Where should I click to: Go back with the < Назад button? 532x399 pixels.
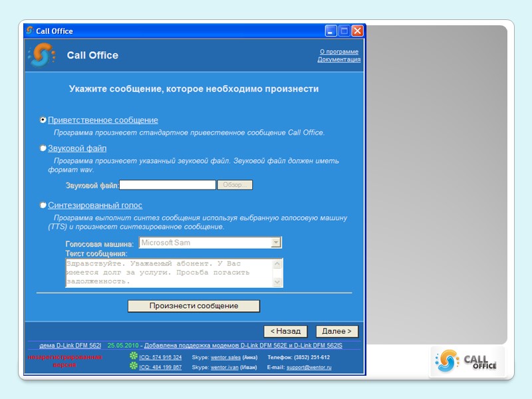(x=285, y=331)
